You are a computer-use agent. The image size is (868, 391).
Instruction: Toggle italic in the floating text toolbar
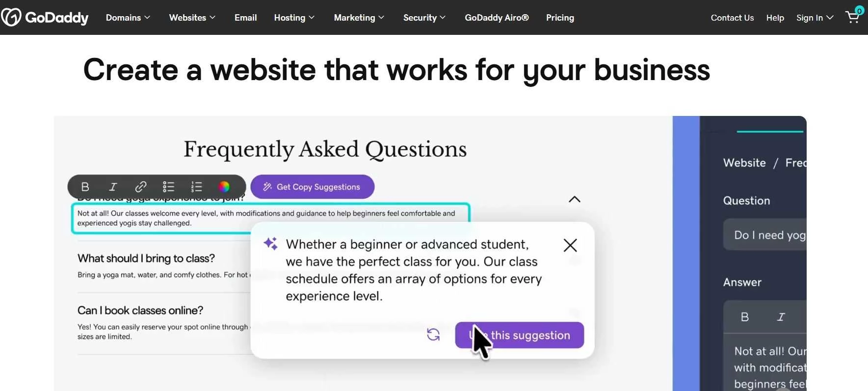click(113, 187)
